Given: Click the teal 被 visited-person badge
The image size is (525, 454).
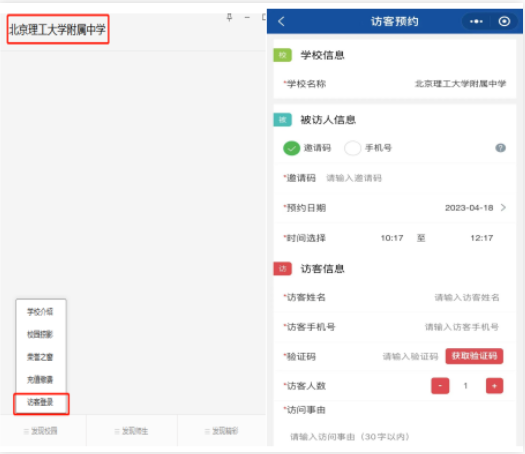Looking at the screenshot, I should tap(283, 120).
